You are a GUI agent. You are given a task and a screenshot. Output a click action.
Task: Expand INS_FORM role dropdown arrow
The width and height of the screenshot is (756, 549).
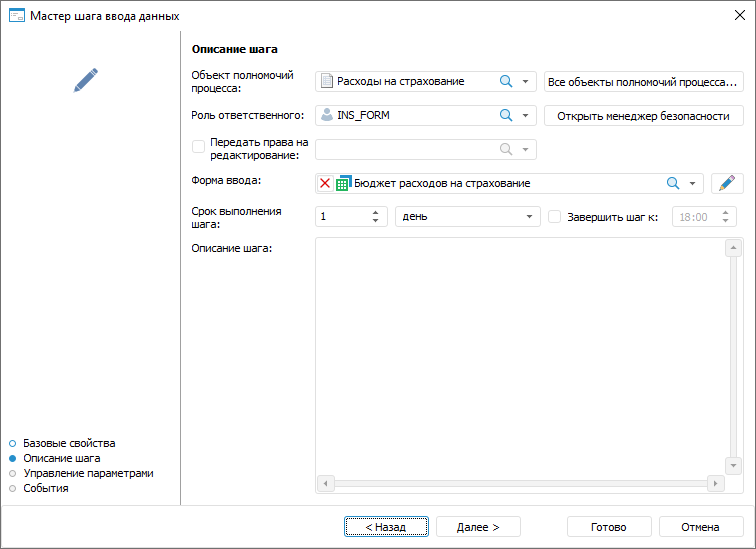click(525, 115)
